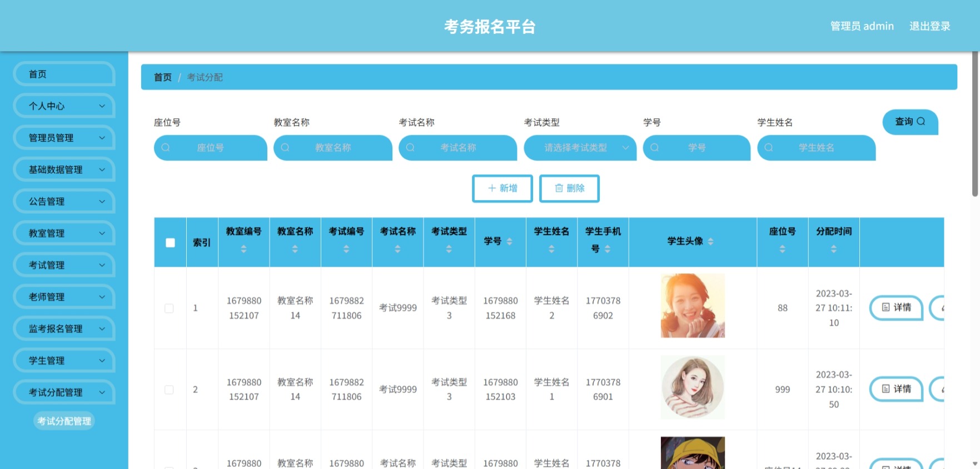Toggle the select-all checkbox in table header

[170, 243]
